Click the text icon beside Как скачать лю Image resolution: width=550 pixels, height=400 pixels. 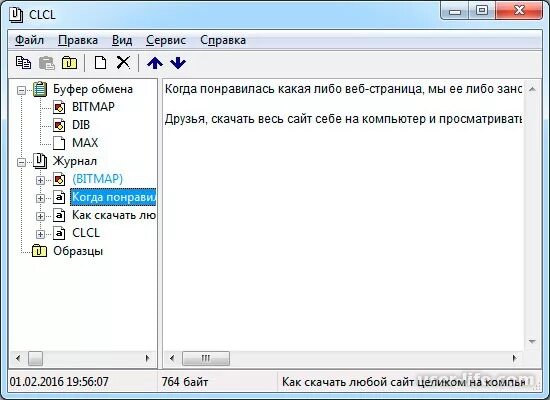coord(59,215)
